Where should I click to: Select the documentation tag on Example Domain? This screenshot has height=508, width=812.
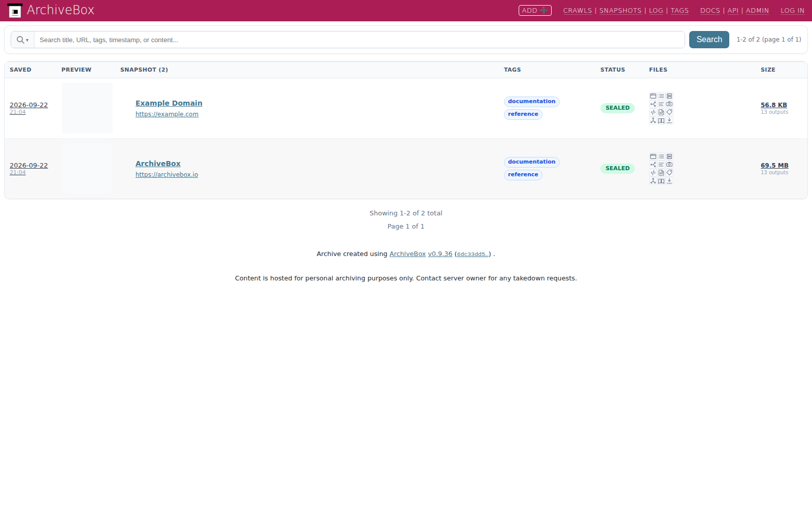532,102
